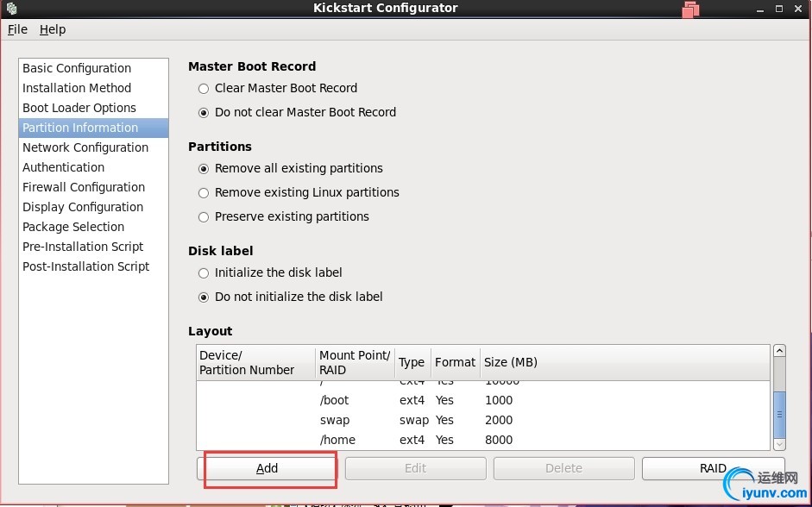Open the Pre-Installation Script section
The width and height of the screenshot is (812, 507).
93,247
